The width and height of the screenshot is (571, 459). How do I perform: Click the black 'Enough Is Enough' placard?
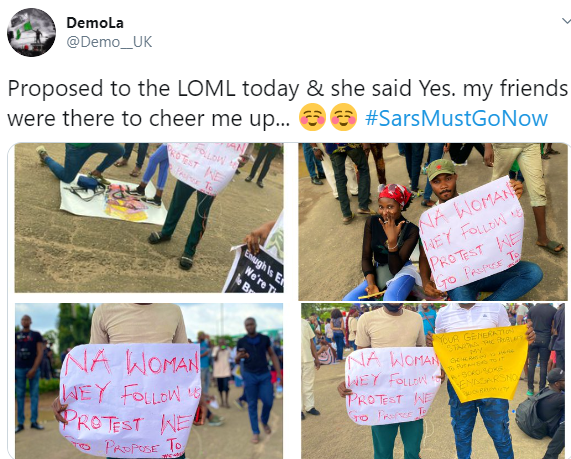click(x=256, y=270)
